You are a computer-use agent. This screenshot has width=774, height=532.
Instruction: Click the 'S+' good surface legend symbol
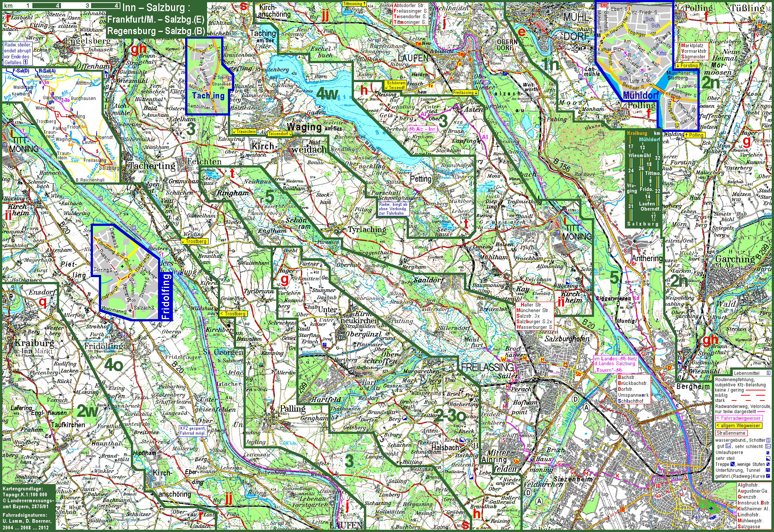728,446
